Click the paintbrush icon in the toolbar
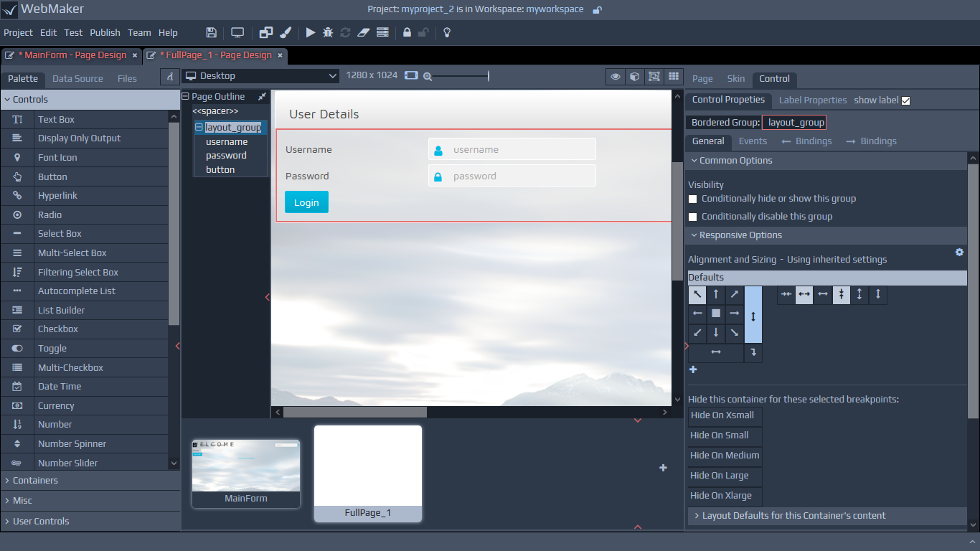This screenshot has width=980, height=551. coord(285,32)
